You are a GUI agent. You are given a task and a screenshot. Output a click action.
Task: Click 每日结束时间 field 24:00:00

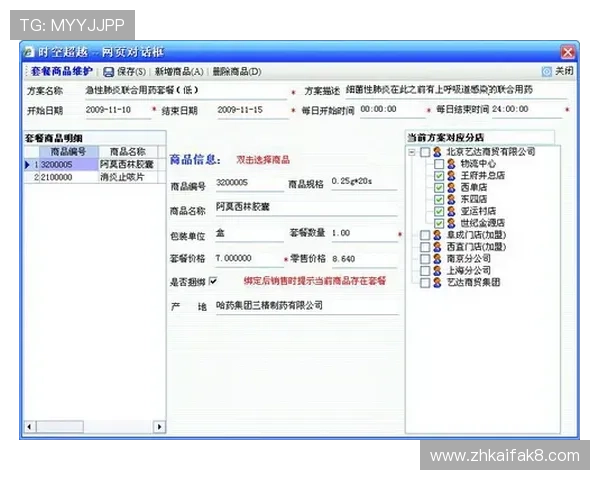click(x=527, y=110)
